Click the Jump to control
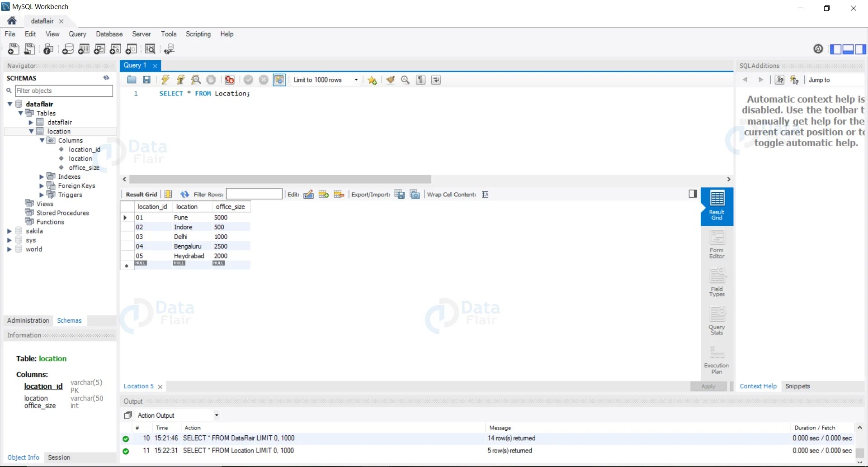868x467 pixels. (x=835, y=80)
